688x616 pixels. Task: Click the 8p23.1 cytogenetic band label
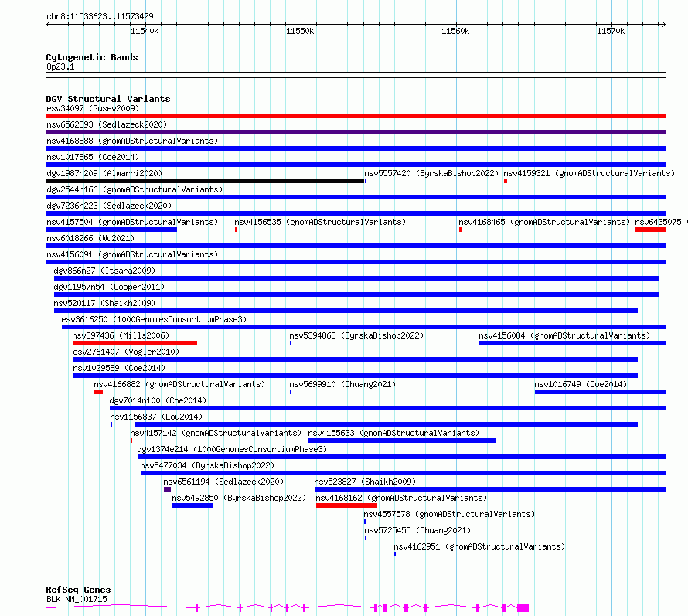coord(60,66)
